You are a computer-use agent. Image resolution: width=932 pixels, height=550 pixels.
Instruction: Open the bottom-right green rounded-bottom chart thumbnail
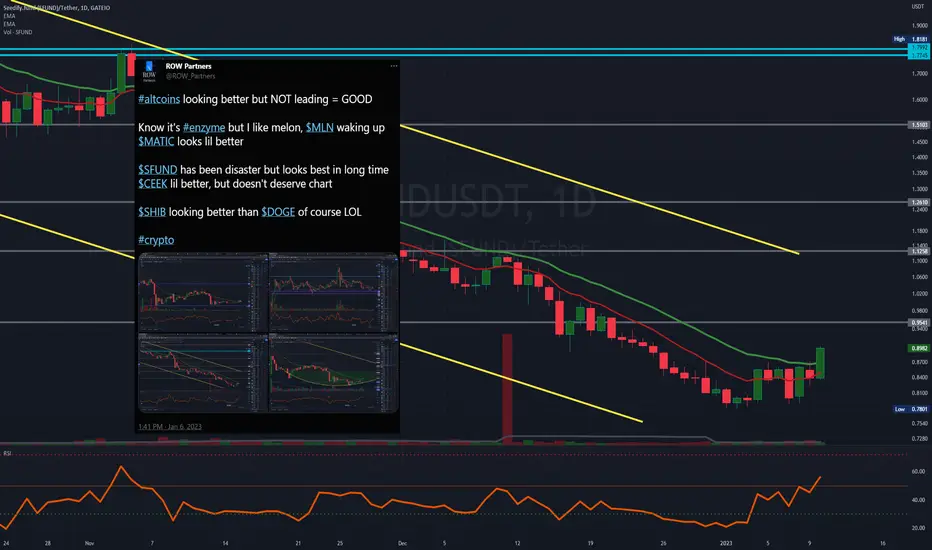click(x=333, y=372)
